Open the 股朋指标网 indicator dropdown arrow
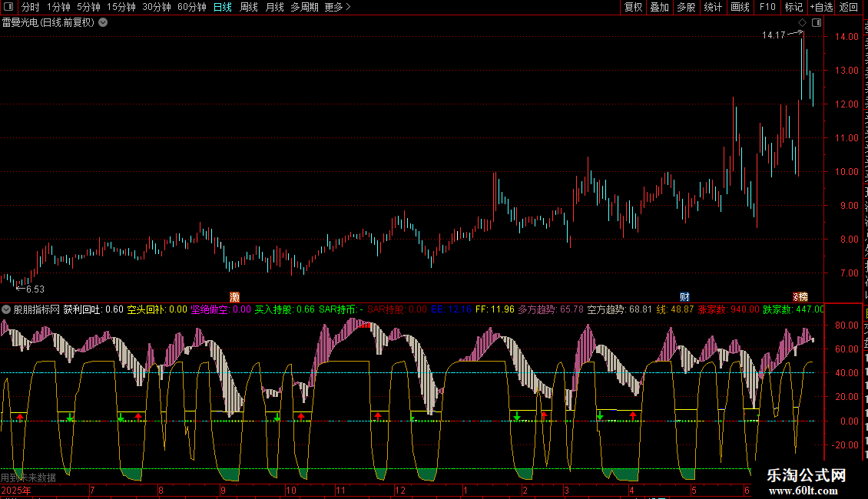The height and width of the screenshot is (499, 868). click(6, 310)
